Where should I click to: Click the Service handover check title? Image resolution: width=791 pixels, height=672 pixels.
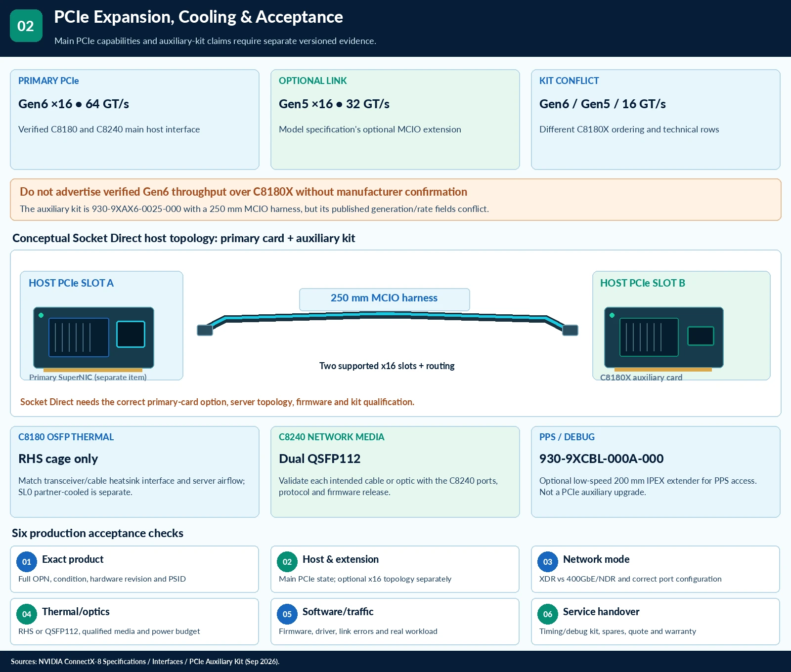pyautogui.click(x=601, y=612)
